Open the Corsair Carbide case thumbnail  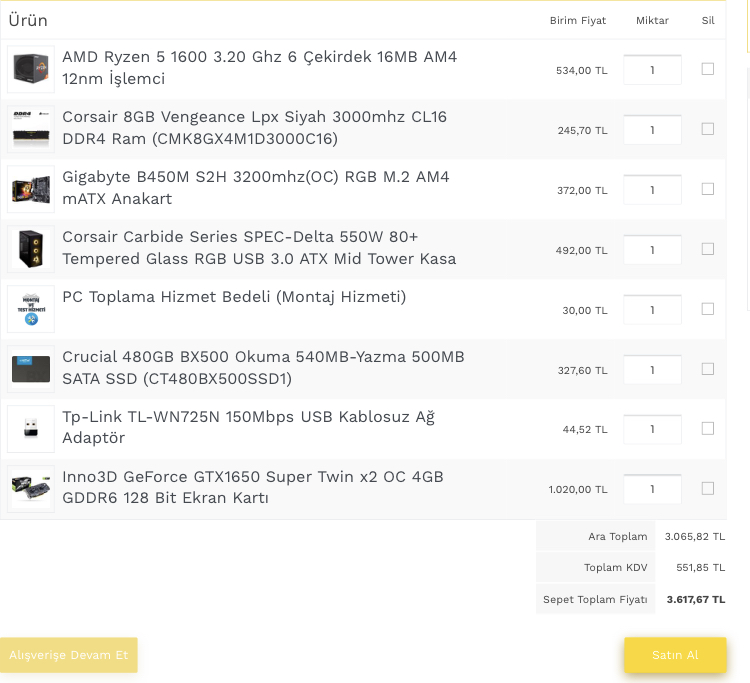(31, 249)
